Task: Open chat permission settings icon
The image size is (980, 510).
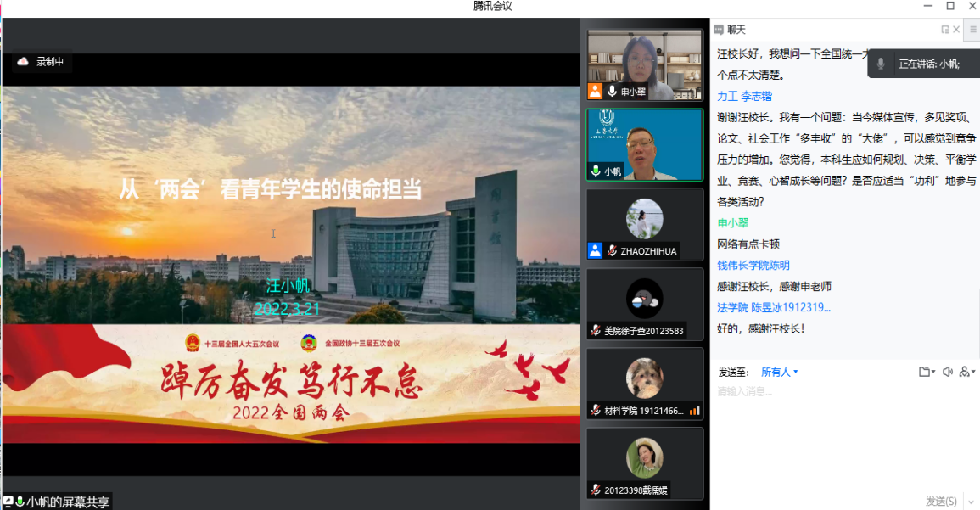Action: coord(964,372)
